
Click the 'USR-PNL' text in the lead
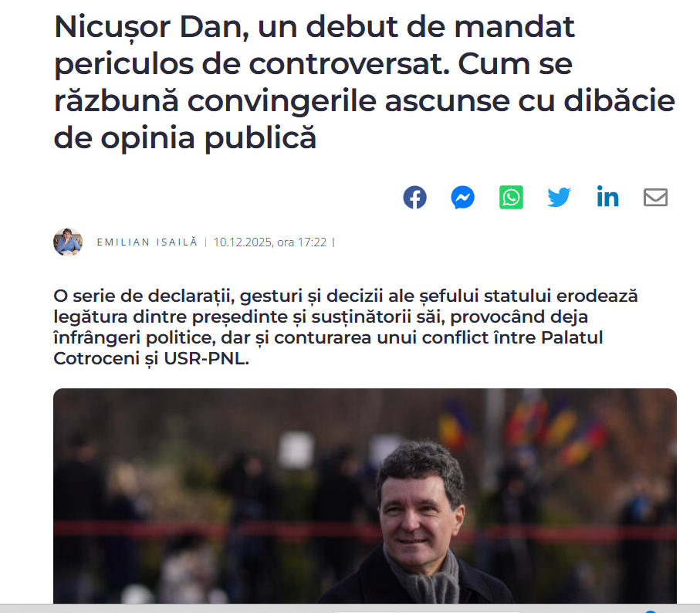(206, 358)
